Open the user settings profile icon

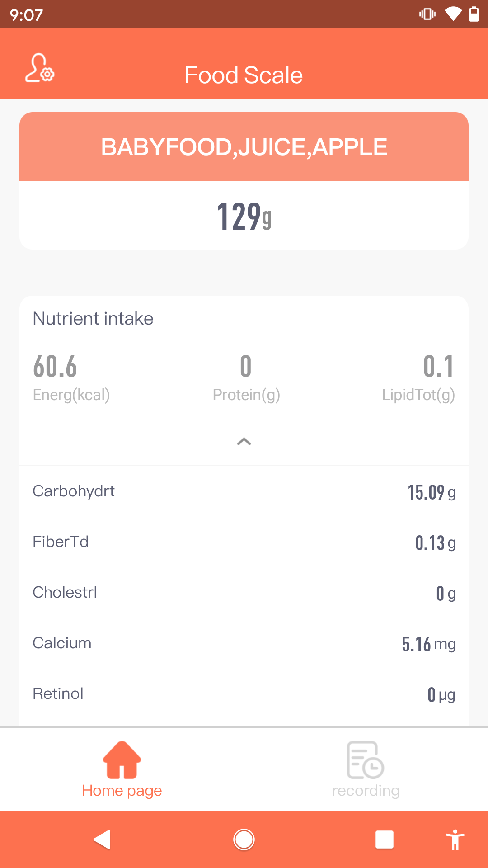tap(40, 69)
